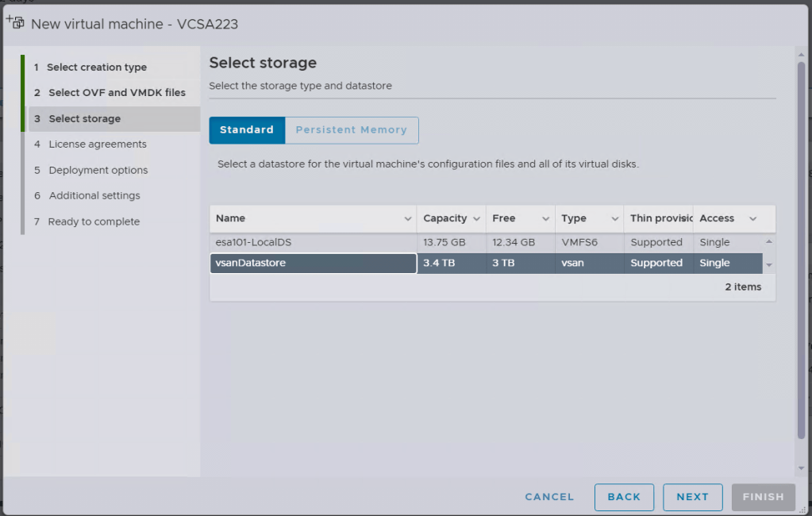Go to step 1 Select creation type
The image size is (812, 516).
[97, 67]
